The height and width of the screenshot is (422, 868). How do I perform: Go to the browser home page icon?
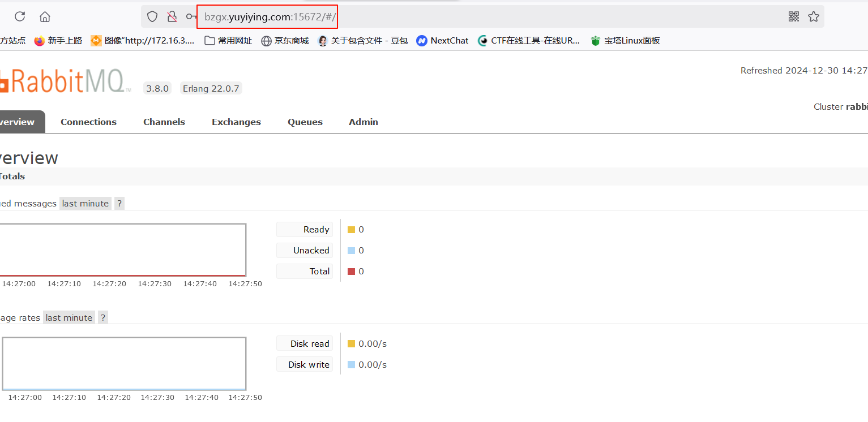coord(45,16)
